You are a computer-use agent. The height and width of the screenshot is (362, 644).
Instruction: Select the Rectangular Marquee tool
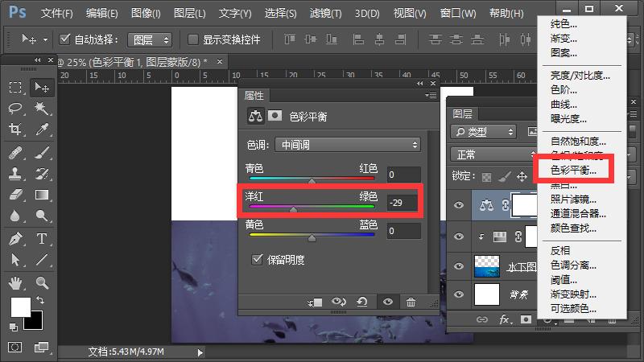tap(15, 87)
